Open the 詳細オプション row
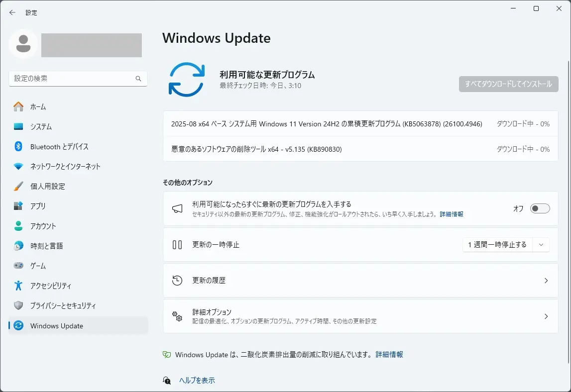 (x=360, y=316)
